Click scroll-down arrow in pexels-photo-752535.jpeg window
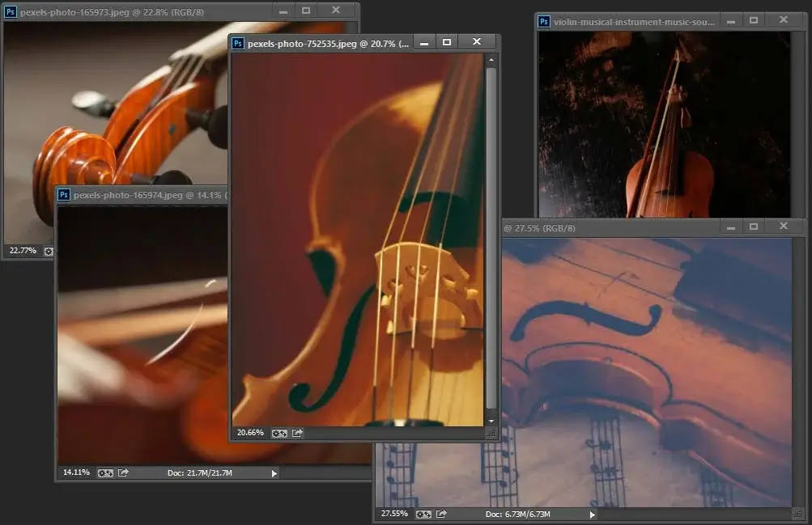The height and width of the screenshot is (525, 812). (491, 421)
